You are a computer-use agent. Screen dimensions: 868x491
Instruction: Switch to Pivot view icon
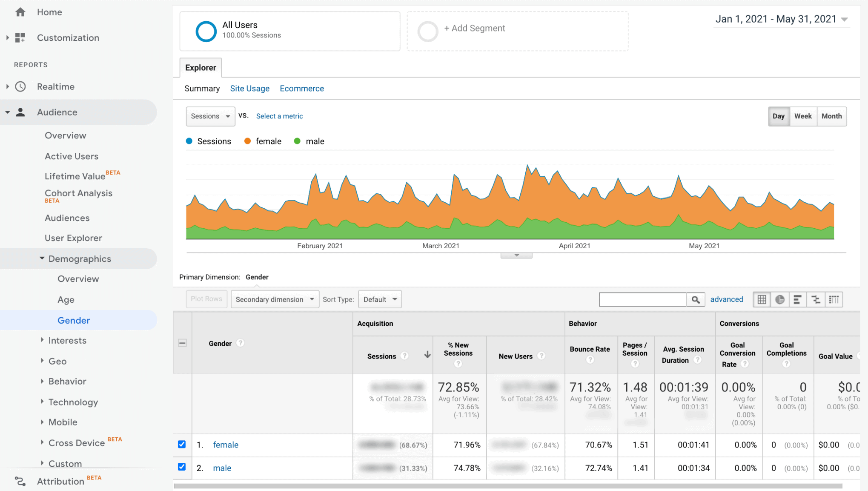(x=834, y=299)
